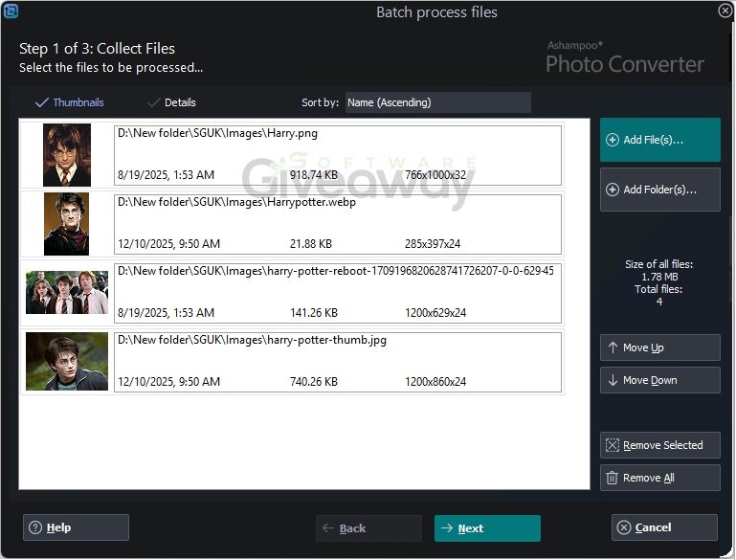Click the thumb.jpg date 12/10/2025, 9:50 AM
The height and width of the screenshot is (560, 736).
point(168,382)
